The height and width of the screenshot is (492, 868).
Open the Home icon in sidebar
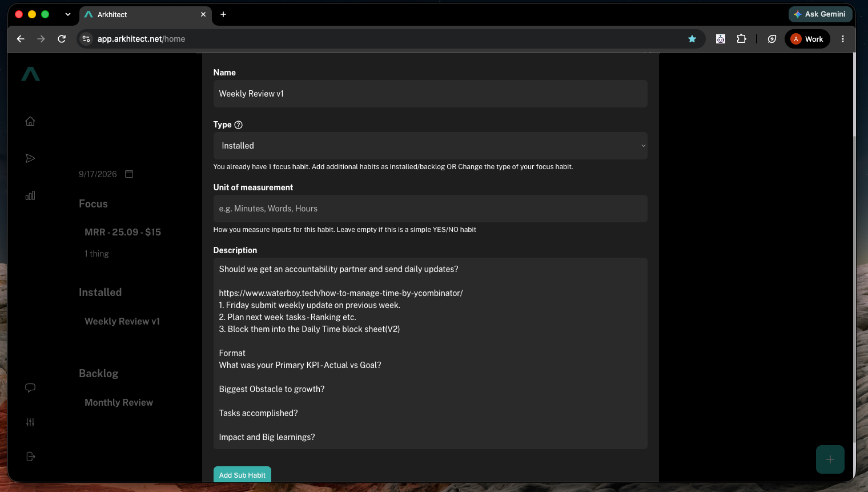[30, 121]
